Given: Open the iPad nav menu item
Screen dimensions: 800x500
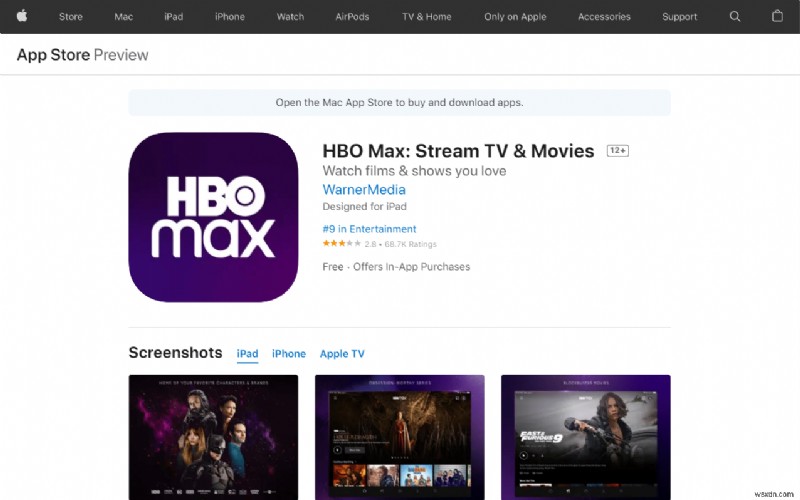Looking at the screenshot, I should click(x=173, y=16).
